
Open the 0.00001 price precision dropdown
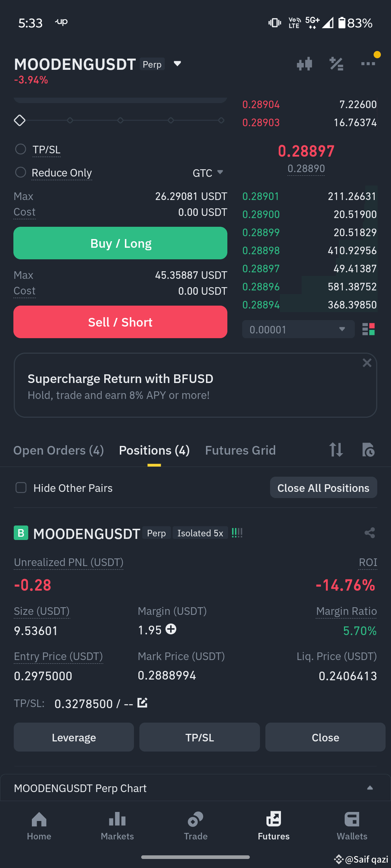point(298,329)
